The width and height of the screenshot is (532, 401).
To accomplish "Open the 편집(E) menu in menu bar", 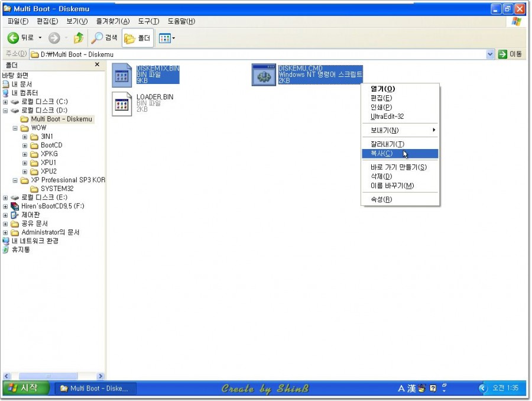I will point(47,21).
